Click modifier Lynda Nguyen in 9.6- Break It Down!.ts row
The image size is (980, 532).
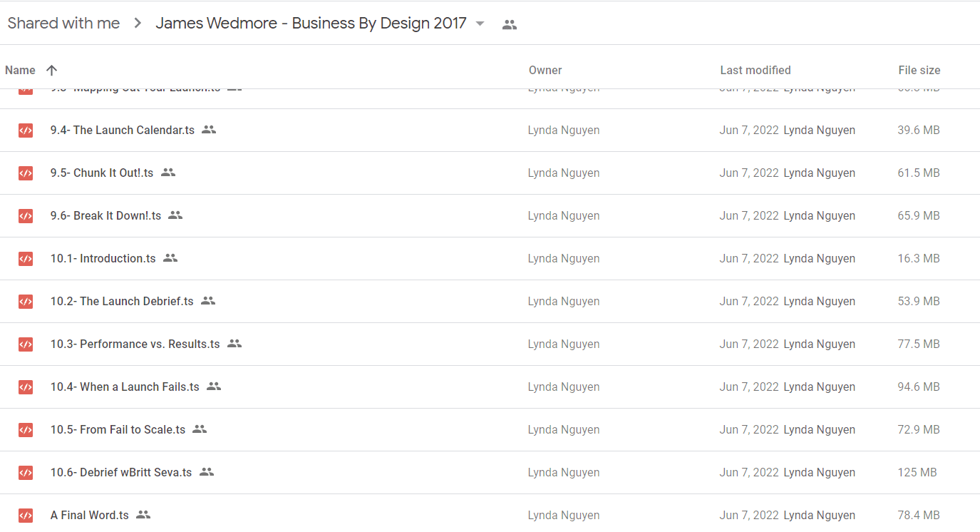tap(819, 215)
